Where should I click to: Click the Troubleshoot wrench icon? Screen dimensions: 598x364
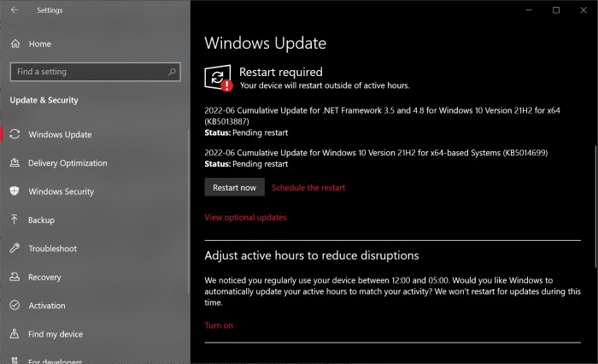[15, 249]
